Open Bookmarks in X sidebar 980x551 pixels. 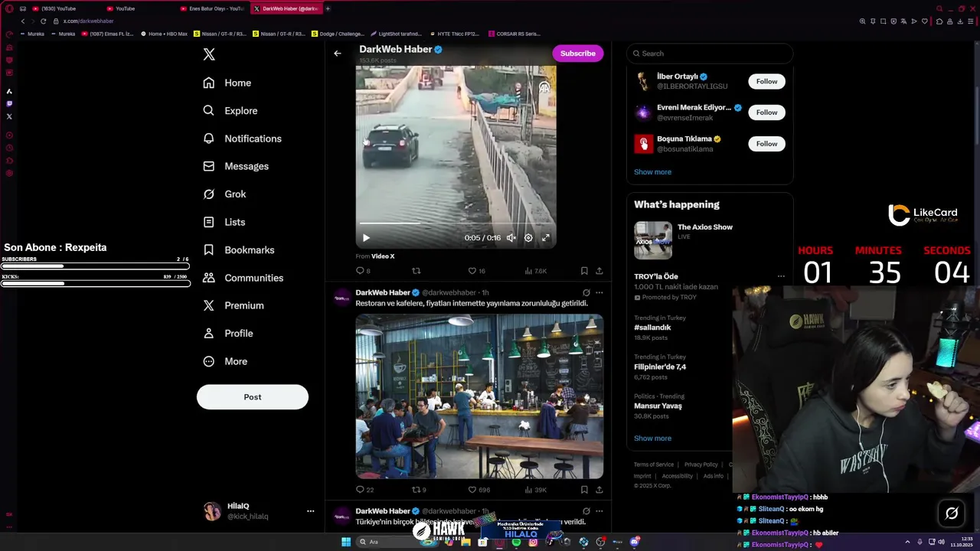239,250
